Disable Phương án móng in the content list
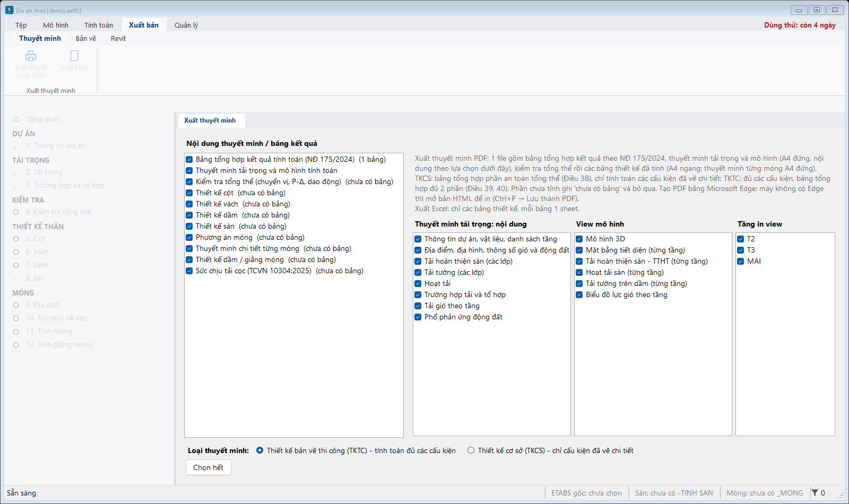The width and height of the screenshot is (849, 504). 189,237
